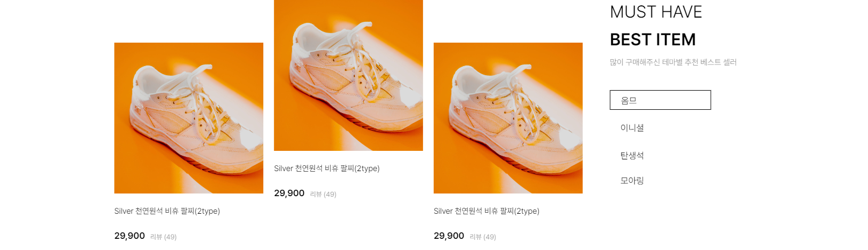Open the right sneaker product image
Viewport: 868px width, 250px height.
[x=508, y=118]
